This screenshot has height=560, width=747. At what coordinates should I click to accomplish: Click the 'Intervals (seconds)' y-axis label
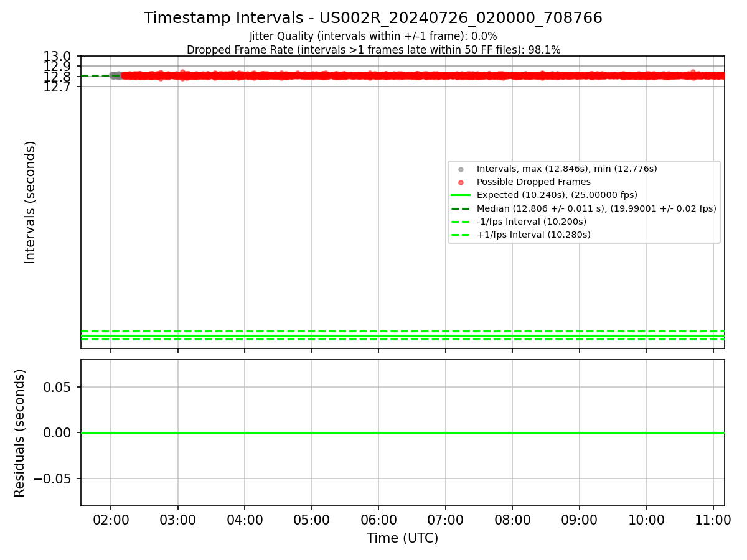tap(31, 202)
